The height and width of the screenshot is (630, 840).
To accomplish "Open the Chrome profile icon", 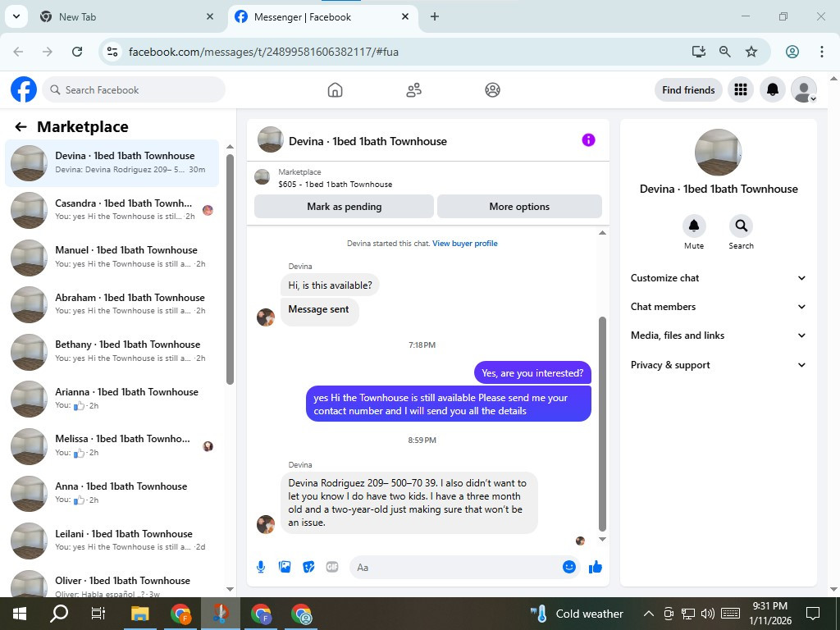I will pyautogui.click(x=792, y=52).
